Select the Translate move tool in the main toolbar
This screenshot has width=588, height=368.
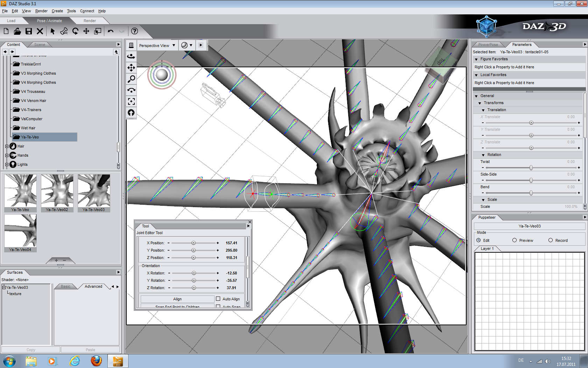[x=86, y=31]
